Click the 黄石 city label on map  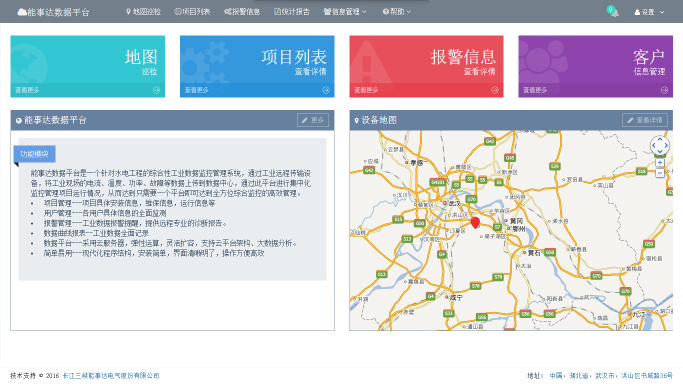tap(534, 253)
